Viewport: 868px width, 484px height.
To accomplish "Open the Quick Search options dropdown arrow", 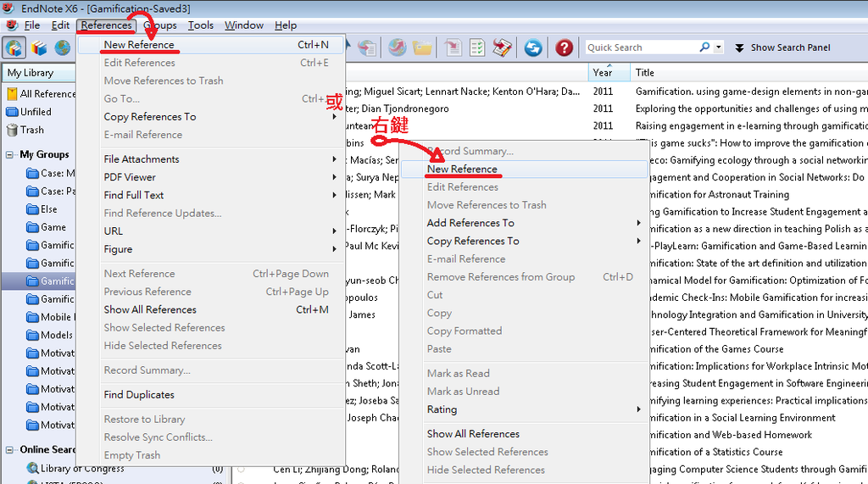I will (719, 47).
